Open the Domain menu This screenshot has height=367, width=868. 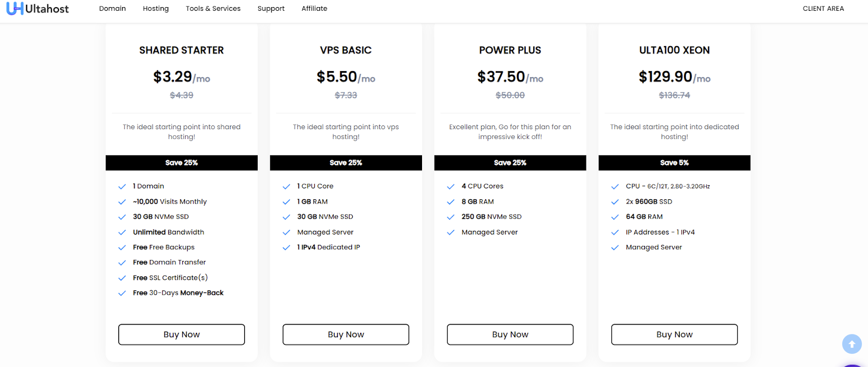(x=112, y=9)
